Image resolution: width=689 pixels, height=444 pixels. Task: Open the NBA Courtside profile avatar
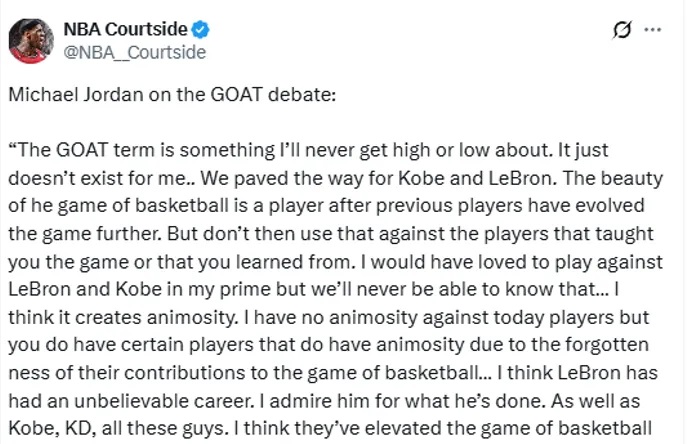[x=31, y=40]
